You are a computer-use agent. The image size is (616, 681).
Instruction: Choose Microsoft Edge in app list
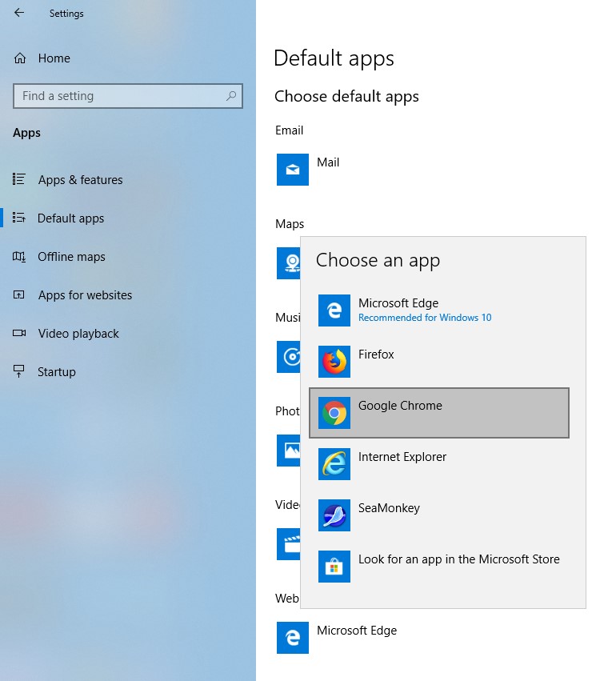pyautogui.click(x=439, y=310)
